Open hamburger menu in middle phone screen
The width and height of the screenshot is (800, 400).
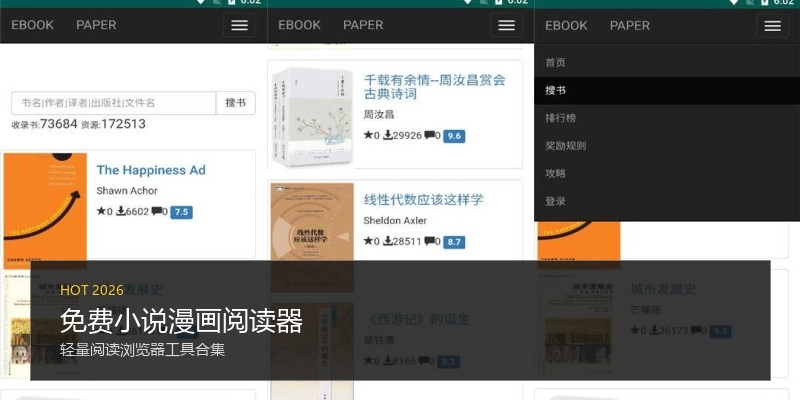pyautogui.click(x=506, y=25)
